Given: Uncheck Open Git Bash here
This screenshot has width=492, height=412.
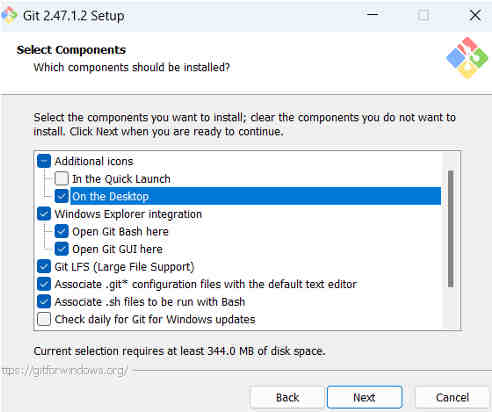Looking at the screenshot, I should [x=62, y=231].
